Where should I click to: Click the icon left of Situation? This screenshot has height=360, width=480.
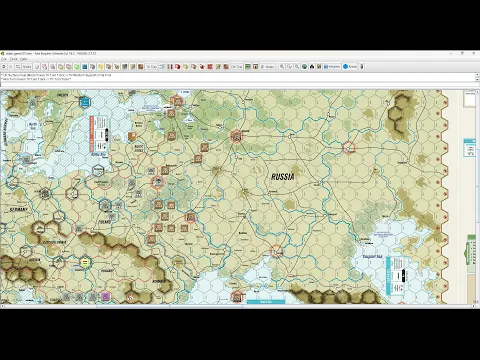click(319, 67)
